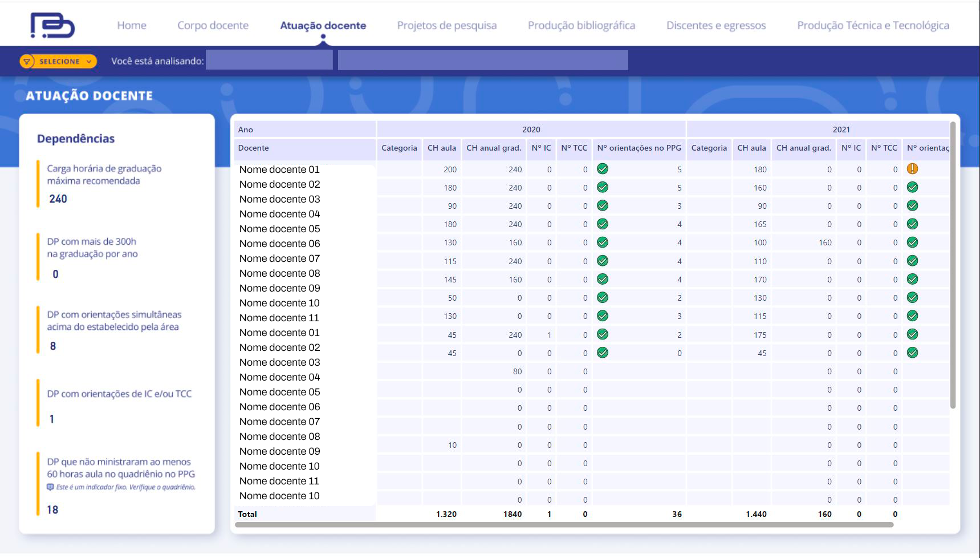
Task: Sort by the Docente column header
Action: [304, 148]
